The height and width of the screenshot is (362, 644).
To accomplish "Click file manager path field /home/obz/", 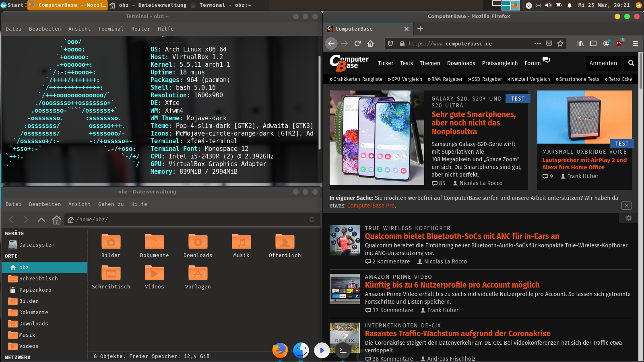I will [192, 219].
